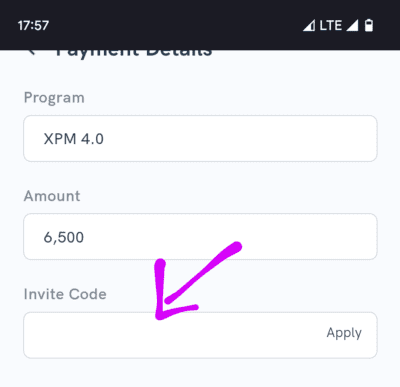Apply the invite code
Image resolution: width=400 pixels, height=387 pixels.
(344, 333)
